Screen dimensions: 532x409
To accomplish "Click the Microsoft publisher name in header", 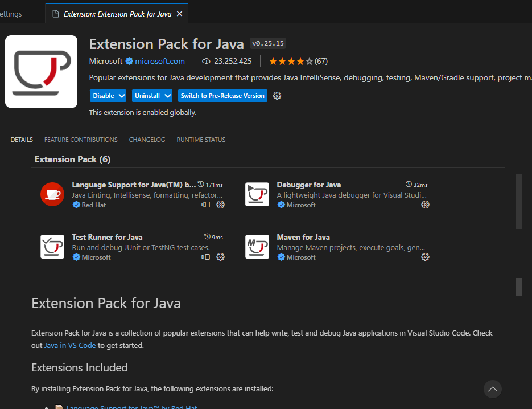I will pos(105,61).
